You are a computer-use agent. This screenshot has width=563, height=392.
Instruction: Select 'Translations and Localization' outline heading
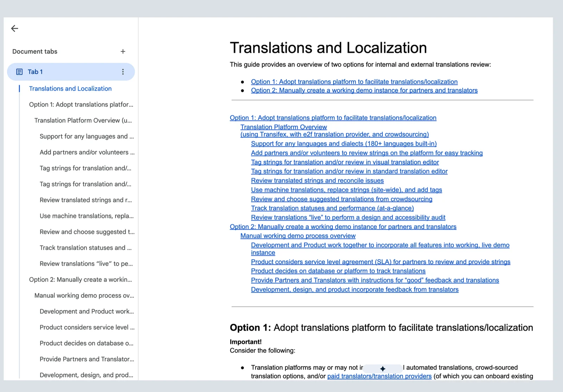70,89
